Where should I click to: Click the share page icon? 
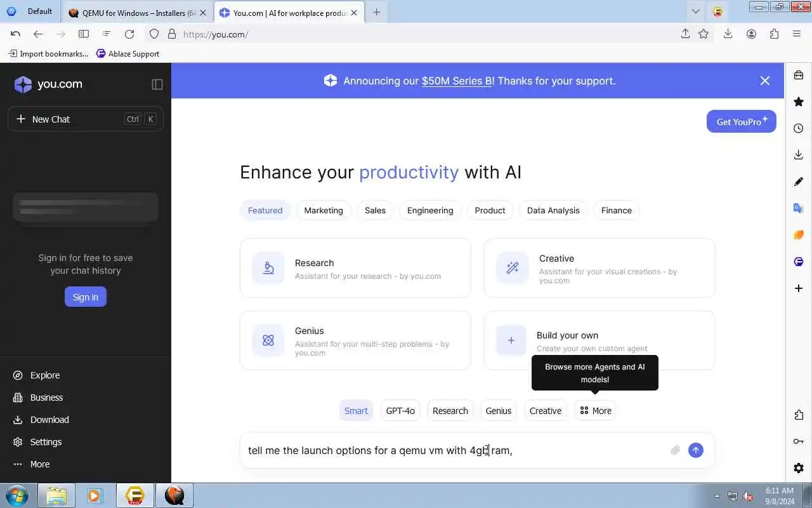[685, 34]
